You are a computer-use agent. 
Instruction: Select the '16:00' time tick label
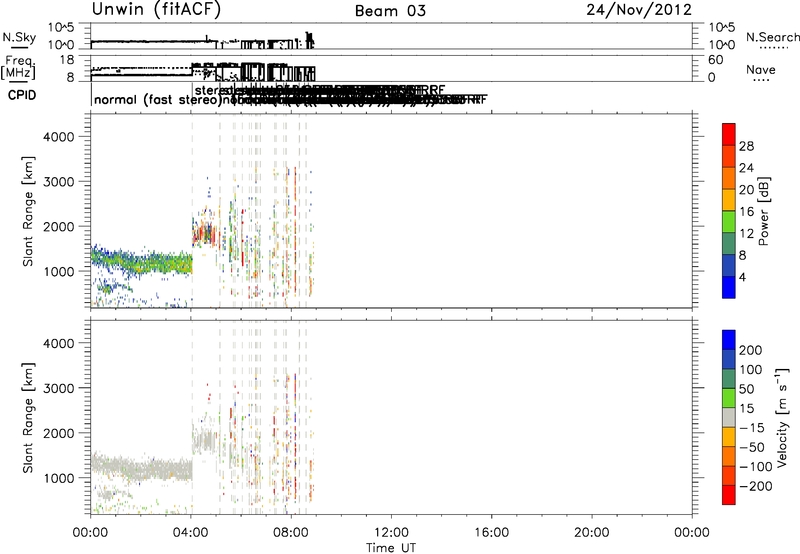(x=491, y=533)
